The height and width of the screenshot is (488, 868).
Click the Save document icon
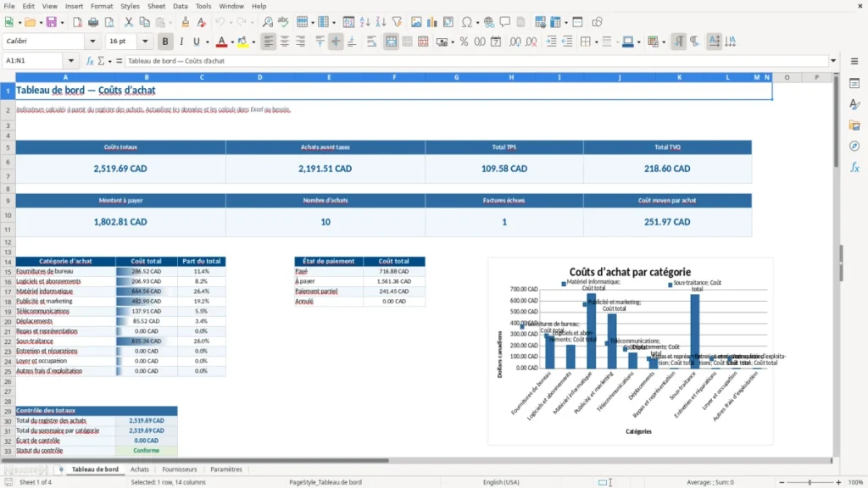52,22
